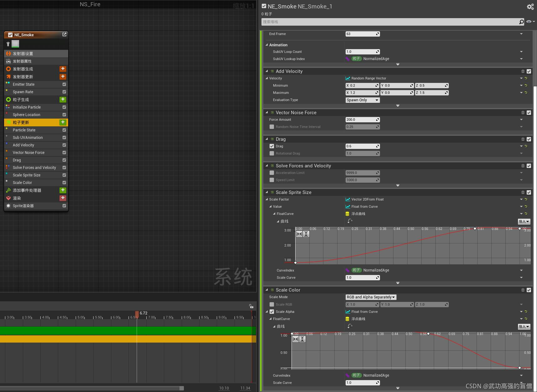Delete the Add Velocity module via trash icon
Screen dimensions: 537x392
click(523, 71)
